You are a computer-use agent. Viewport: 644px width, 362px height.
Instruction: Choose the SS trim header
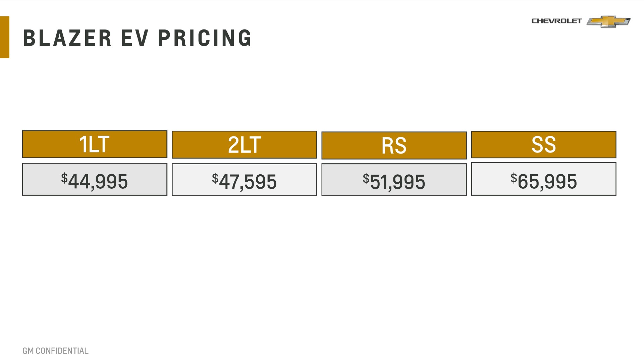point(543,144)
